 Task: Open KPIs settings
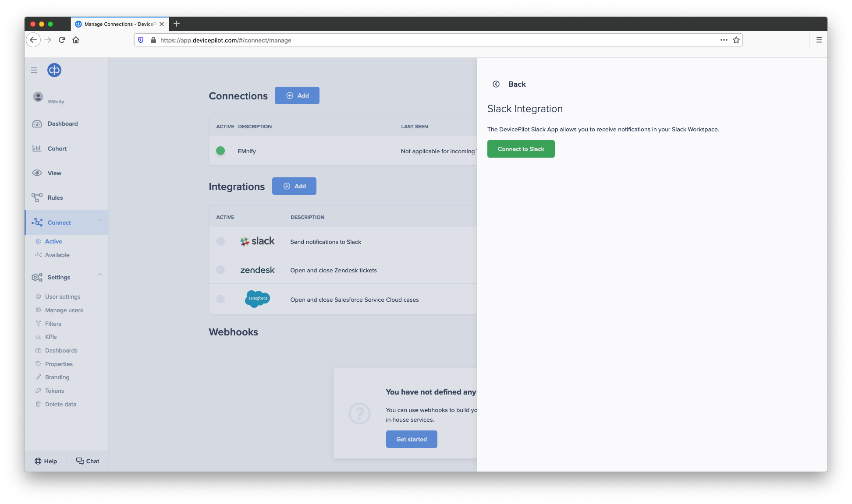[x=51, y=337]
